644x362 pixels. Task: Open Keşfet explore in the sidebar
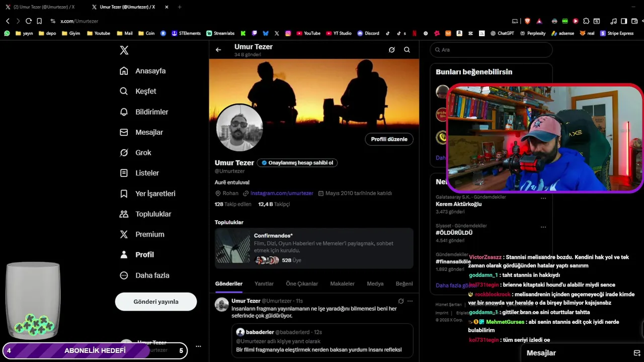coord(138,91)
